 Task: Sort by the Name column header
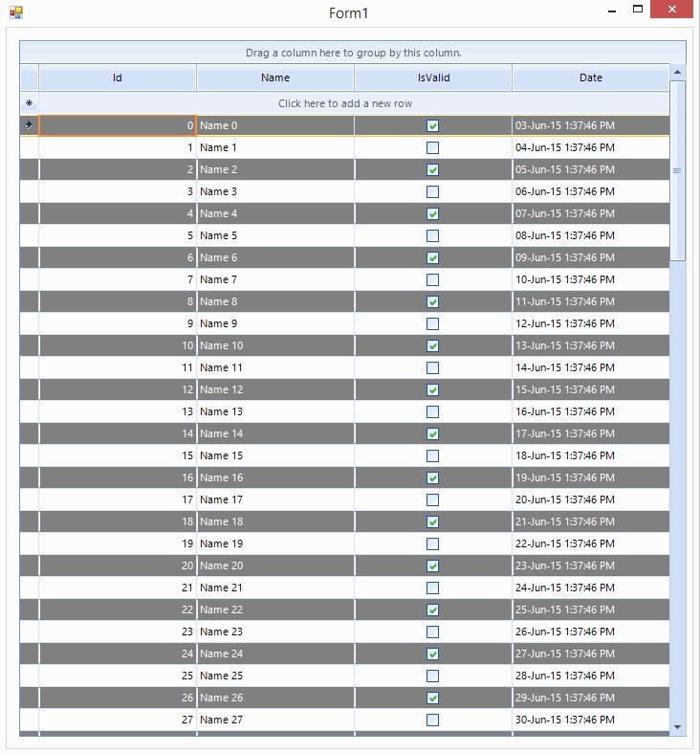coord(275,78)
